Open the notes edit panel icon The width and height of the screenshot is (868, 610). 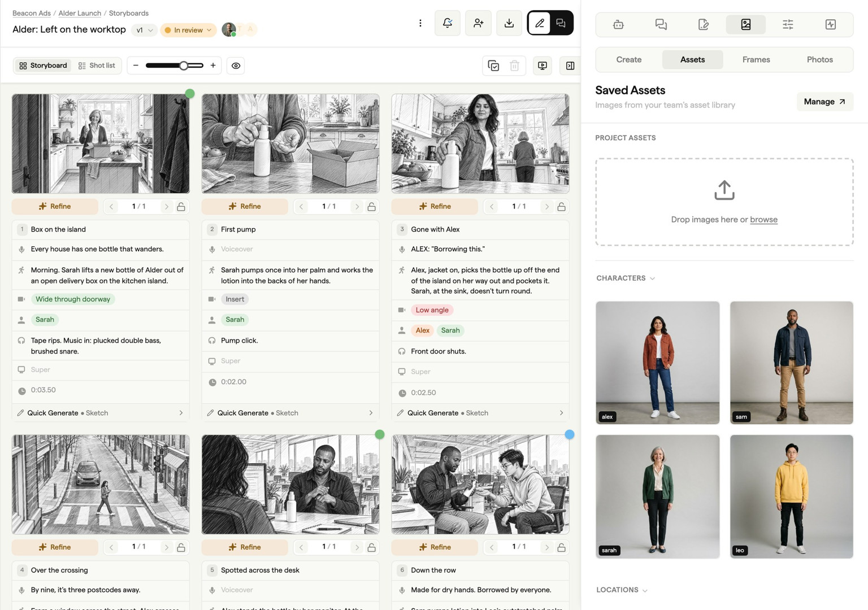pos(703,24)
